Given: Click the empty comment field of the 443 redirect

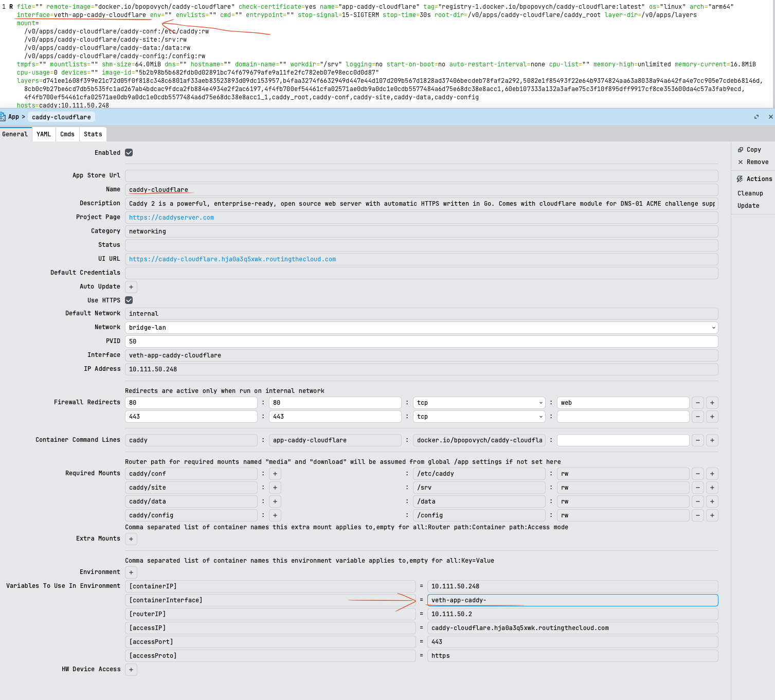Looking at the screenshot, I should [x=623, y=417].
